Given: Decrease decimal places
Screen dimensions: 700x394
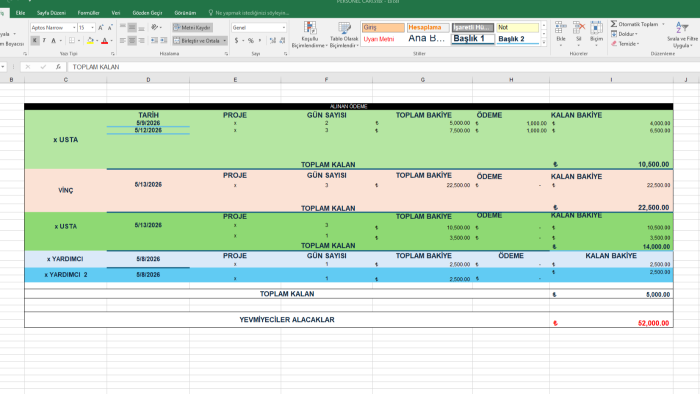Looking at the screenshot, I should [x=282, y=41].
